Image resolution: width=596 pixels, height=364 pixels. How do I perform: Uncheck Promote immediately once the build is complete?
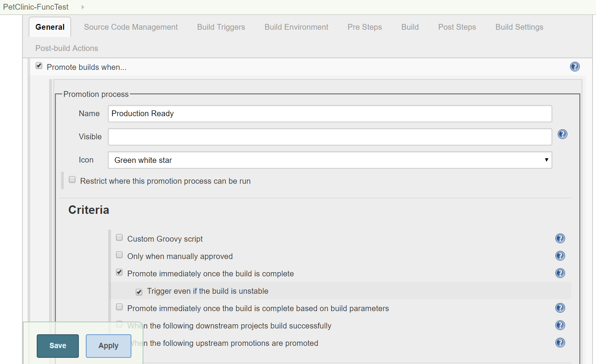coord(119,272)
